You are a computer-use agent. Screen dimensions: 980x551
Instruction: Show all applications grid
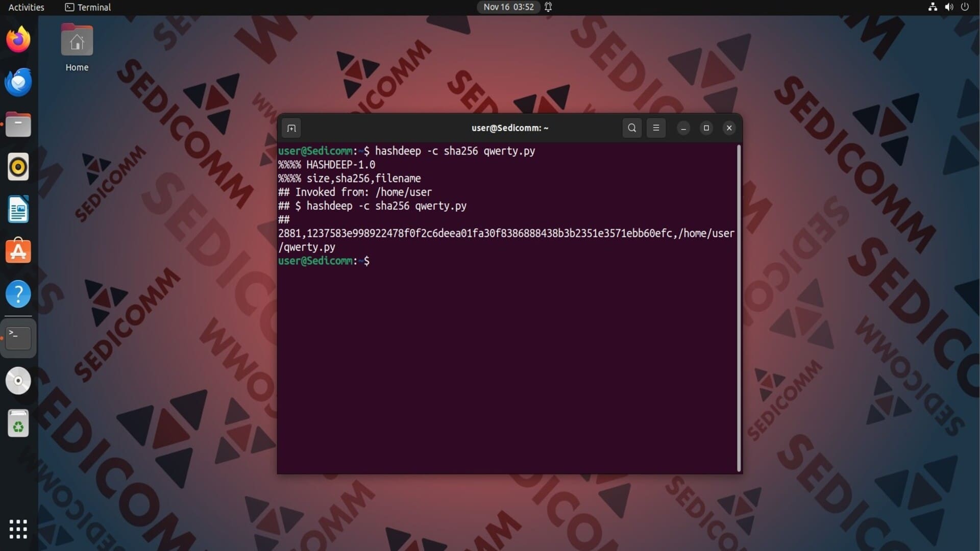[18, 529]
